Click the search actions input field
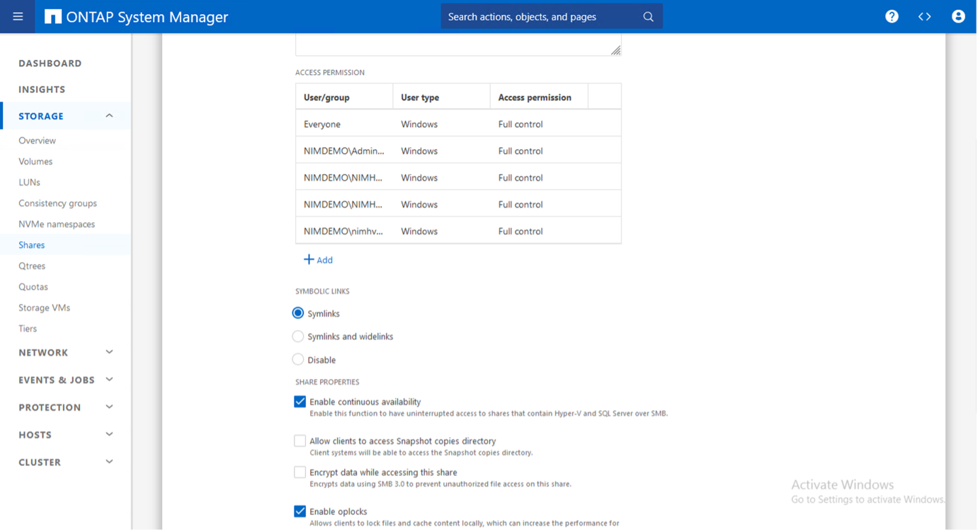Image resolution: width=980 pixels, height=532 pixels. (538, 16)
